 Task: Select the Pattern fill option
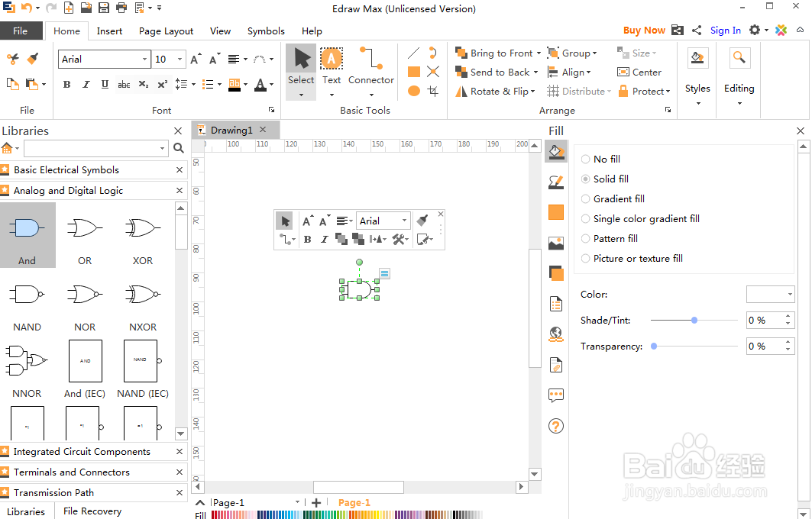(x=610, y=239)
